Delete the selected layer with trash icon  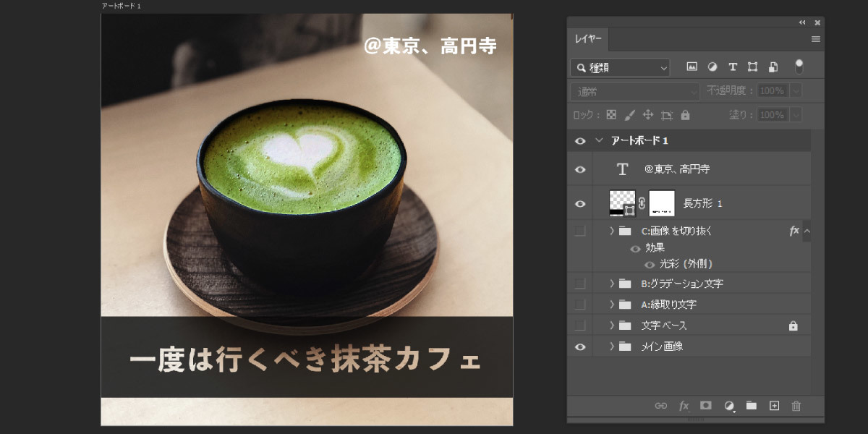(796, 406)
